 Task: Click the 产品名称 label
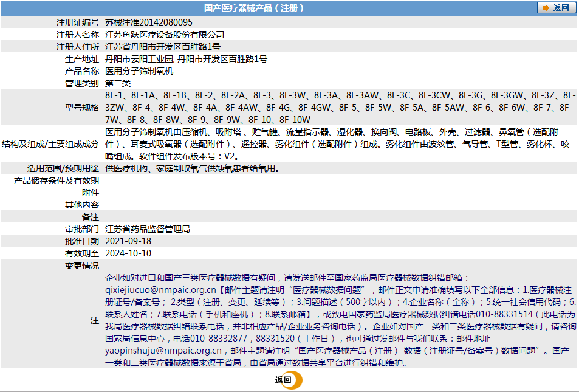(x=82, y=71)
